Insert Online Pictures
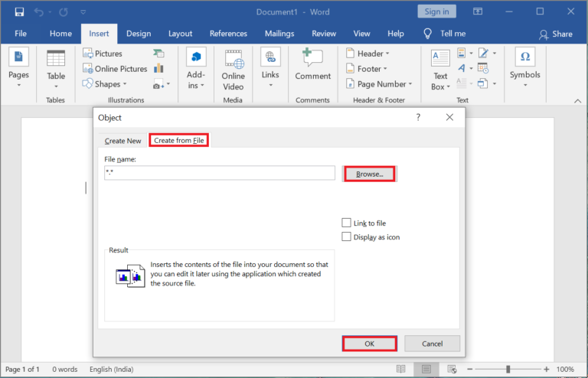588x378 pixels. coord(115,69)
